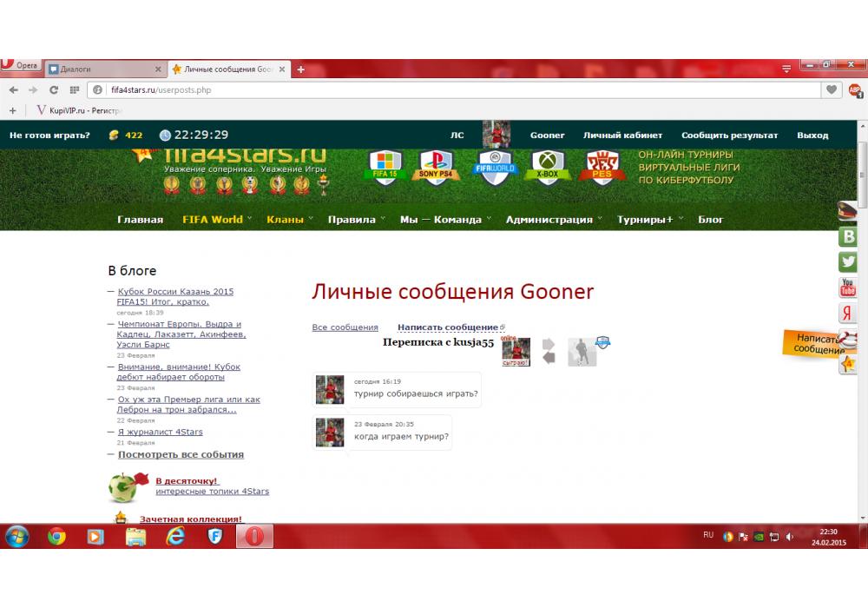Select the Sony PS4 platform badge
The image size is (868, 608).
(436, 166)
